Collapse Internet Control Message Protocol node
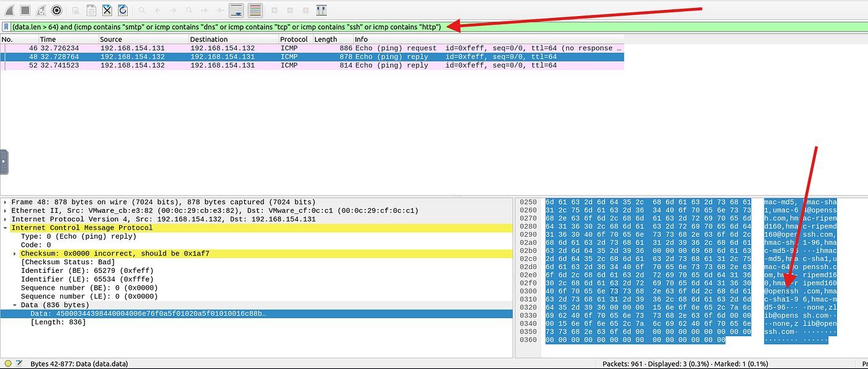Viewport: 868px width, 369px height. 6,228
